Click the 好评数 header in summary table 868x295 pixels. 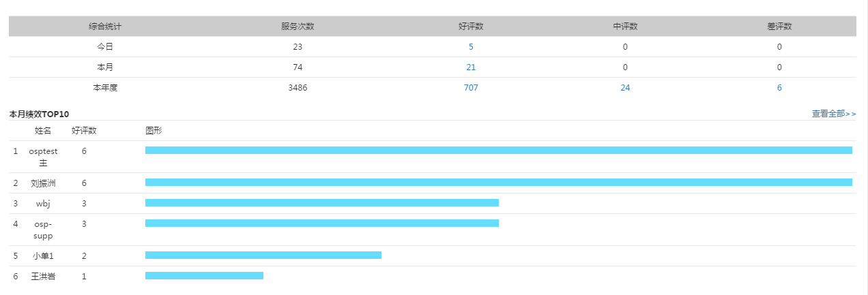[x=471, y=27]
